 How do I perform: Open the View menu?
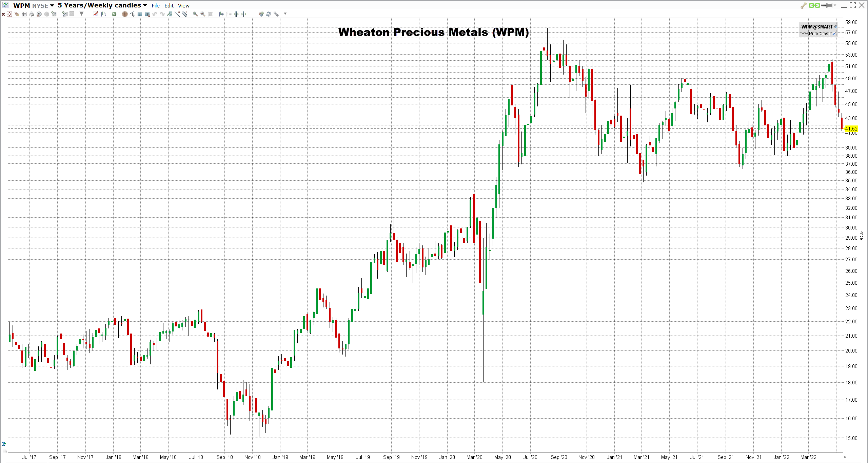[183, 6]
